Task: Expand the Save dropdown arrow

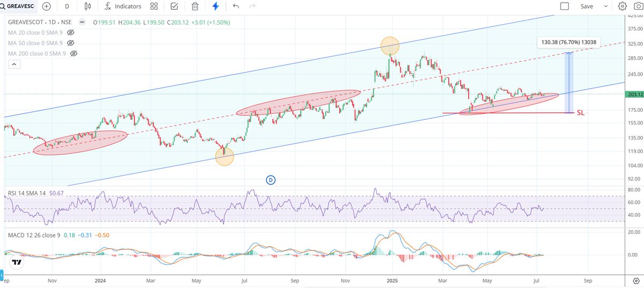Action: 606,6
